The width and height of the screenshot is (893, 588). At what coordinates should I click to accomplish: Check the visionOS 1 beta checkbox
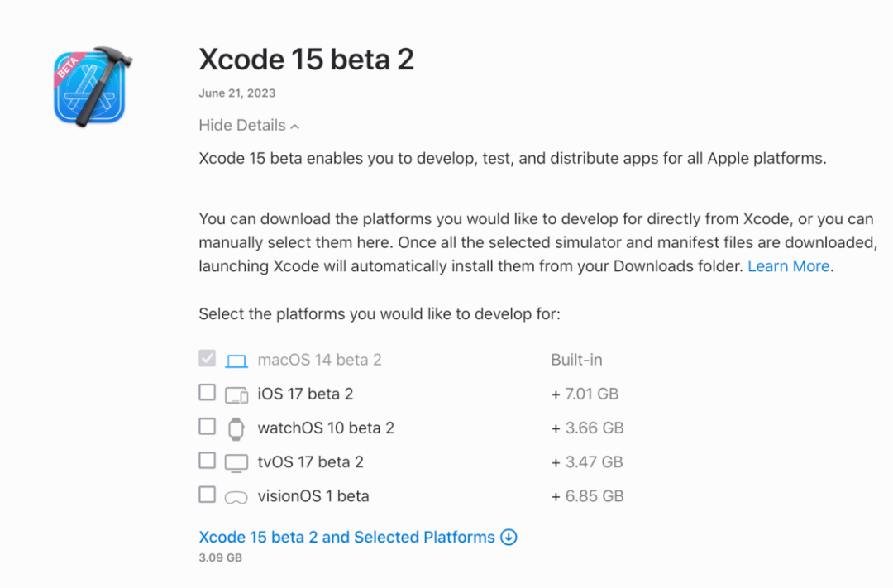click(207, 495)
